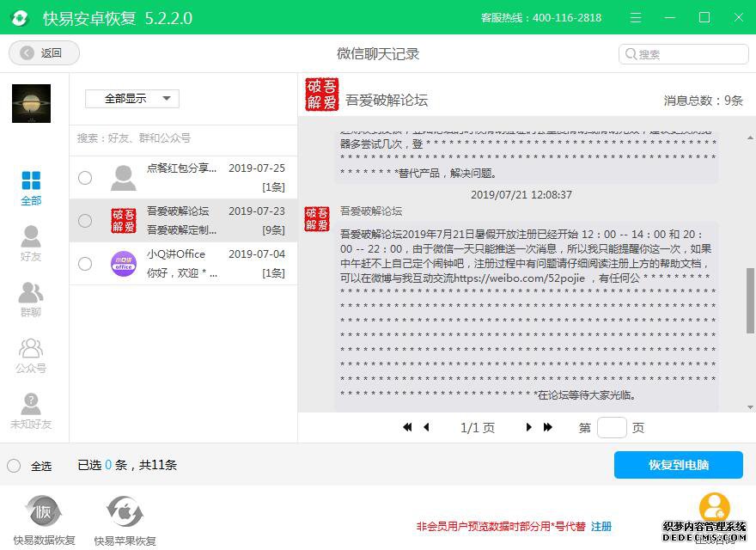Screen dimensions: 756x550
Task: Open the 全部显示 filter dropdown
Action: (x=132, y=99)
